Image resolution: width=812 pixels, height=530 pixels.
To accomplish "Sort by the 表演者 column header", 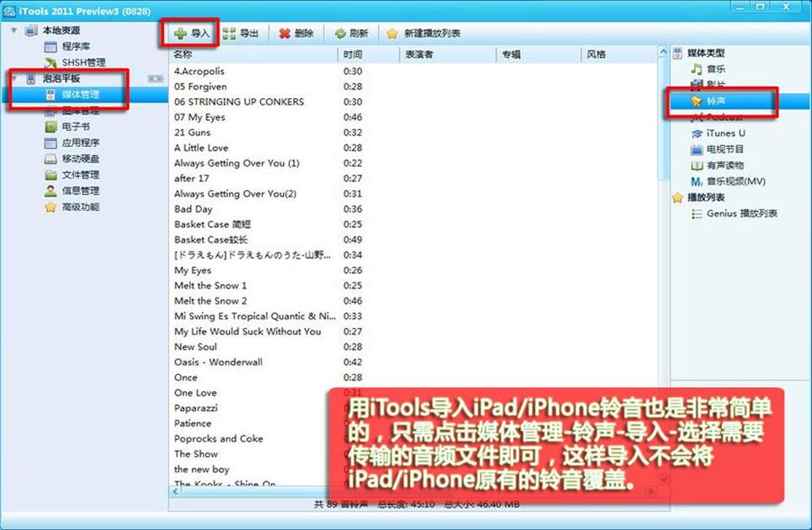I will [448, 54].
